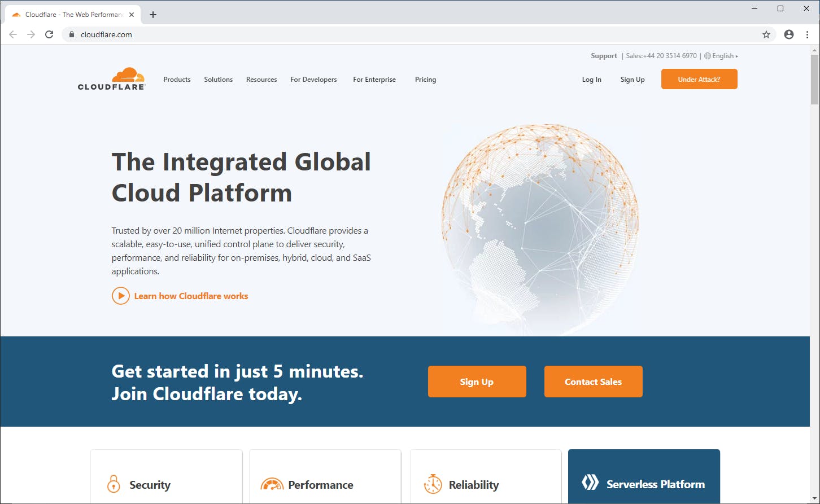Screen dimensions: 820x504
Task: Open the Chrome profile avatar icon
Action: point(789,34)
